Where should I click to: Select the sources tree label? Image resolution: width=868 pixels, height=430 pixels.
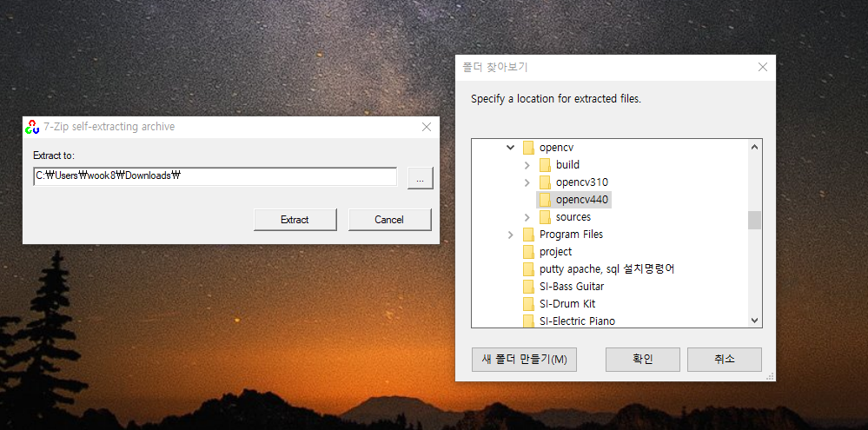tap(573, 217)
